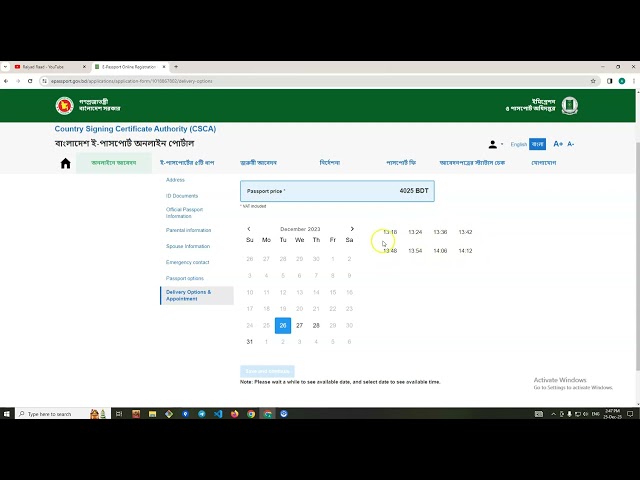
Task: Open the Online Application menu tab
Action: [x=114, y=163]
